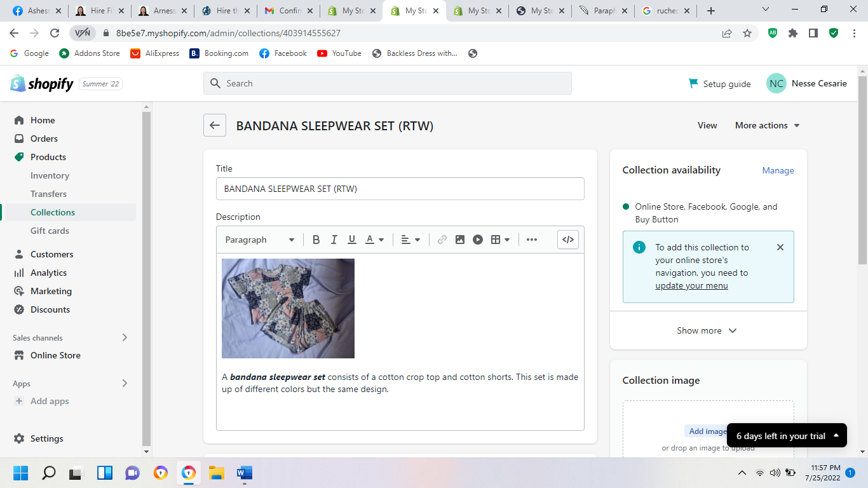Open the More actions dropdown
Screen dimensions: 868x488
click(767, 125)
